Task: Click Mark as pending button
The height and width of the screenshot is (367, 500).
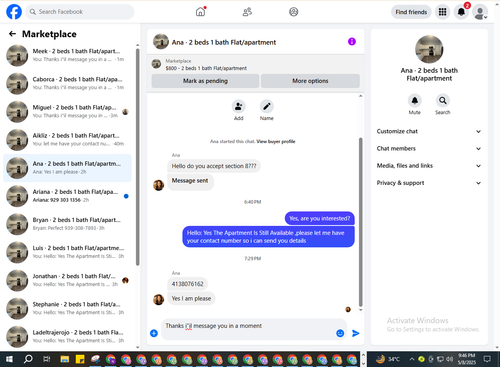Action: pos(205,81)
